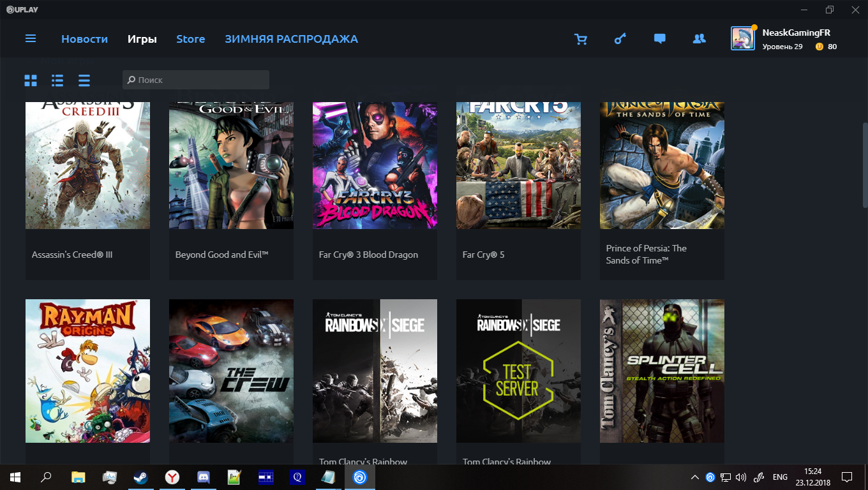The height and width of the screenshot is (490, 868).
Task: Click the NeaskGamingFR username
Action: (x=796, y=33)
